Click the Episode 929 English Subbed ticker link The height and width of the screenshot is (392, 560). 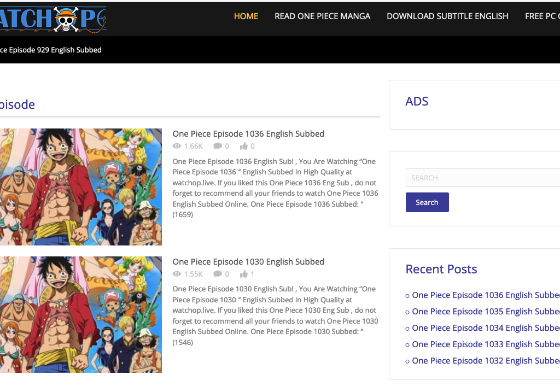point(51,50)
